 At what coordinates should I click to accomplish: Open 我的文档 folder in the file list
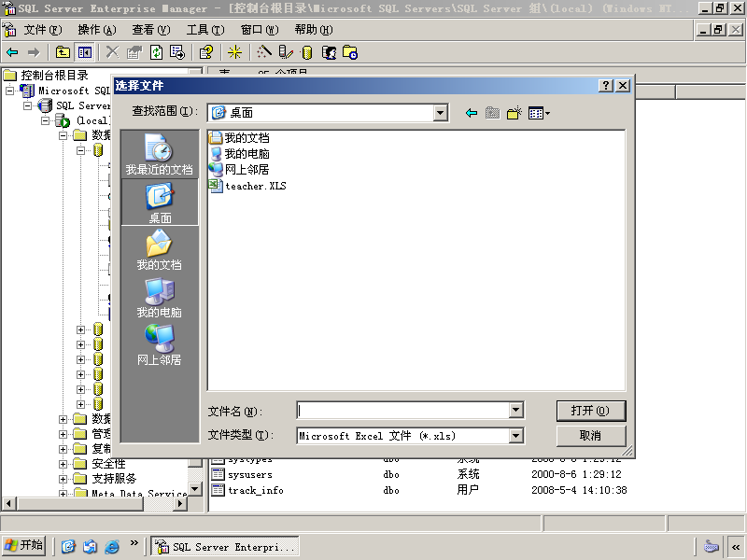(239, 137)
